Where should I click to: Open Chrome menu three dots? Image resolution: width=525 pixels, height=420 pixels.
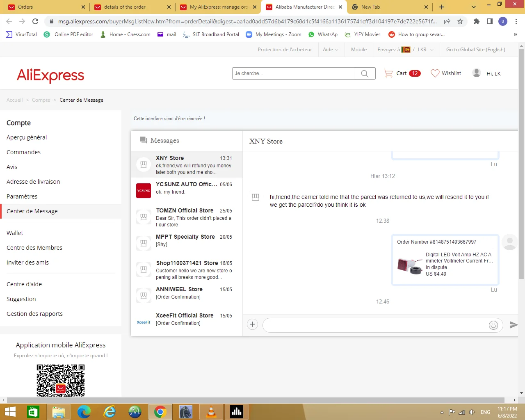(516, 21)
